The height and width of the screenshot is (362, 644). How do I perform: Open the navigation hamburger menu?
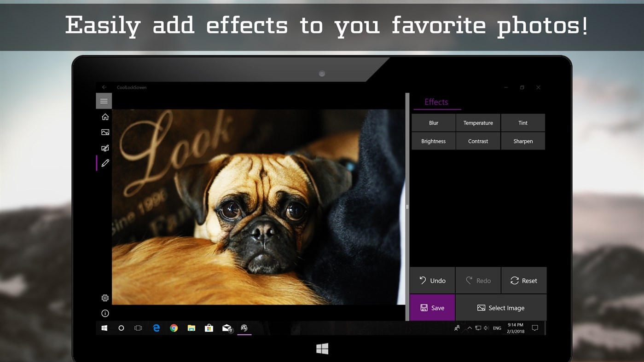click(x=104, y=101)
